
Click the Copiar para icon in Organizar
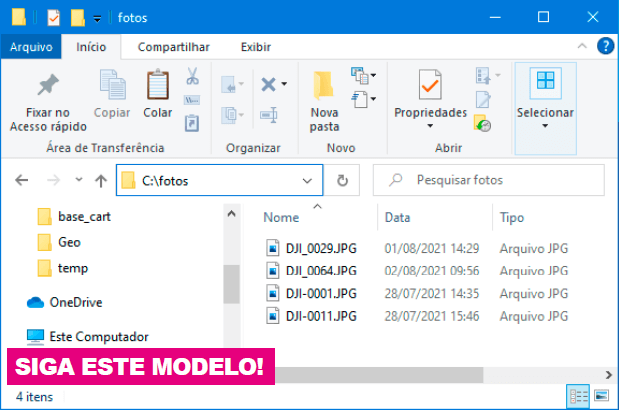[229, 115]
